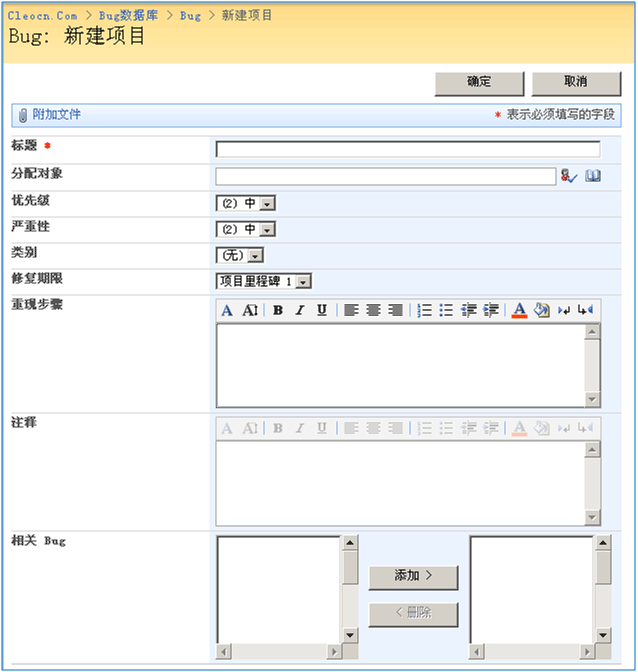Viewport: 638px width, 672px height.
Task: Click inside 注释 text area
Action: [401, 483]
